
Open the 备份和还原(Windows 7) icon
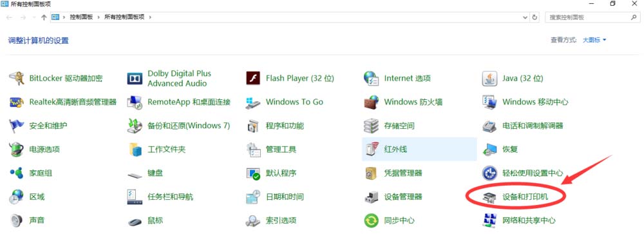click(135, 126)
